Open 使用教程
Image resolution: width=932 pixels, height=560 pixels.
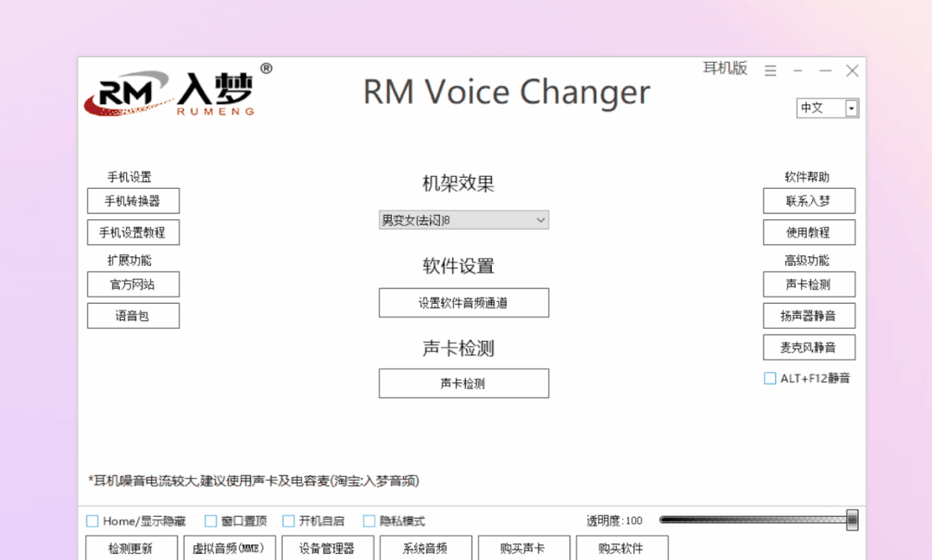point(809,232)
